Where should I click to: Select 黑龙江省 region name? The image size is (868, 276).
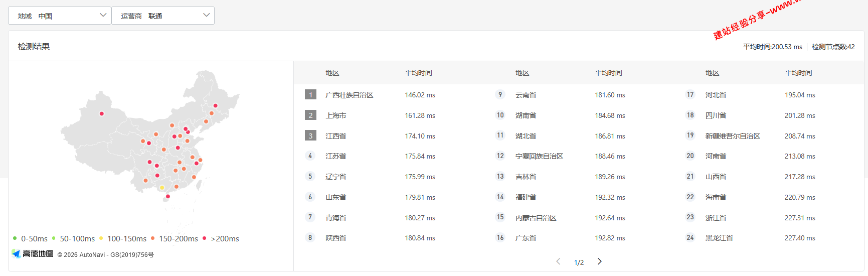[719, 238]
